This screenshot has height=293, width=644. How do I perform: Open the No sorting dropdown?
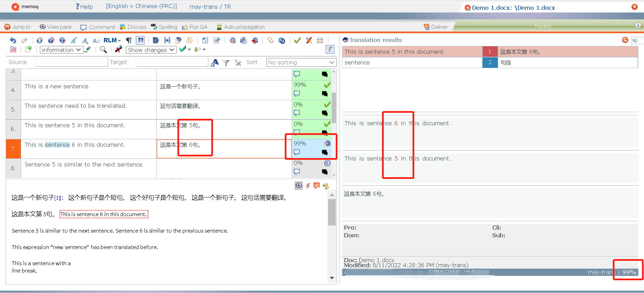(301, 62)
